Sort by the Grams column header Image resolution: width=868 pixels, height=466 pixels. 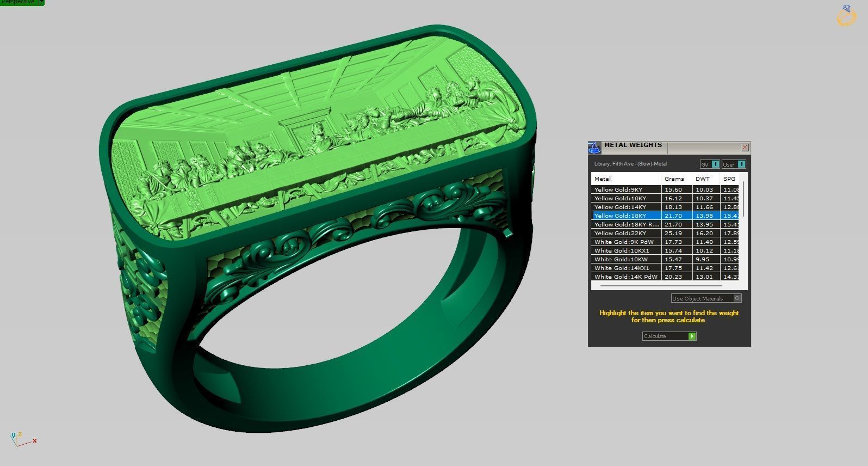(677, 179)
